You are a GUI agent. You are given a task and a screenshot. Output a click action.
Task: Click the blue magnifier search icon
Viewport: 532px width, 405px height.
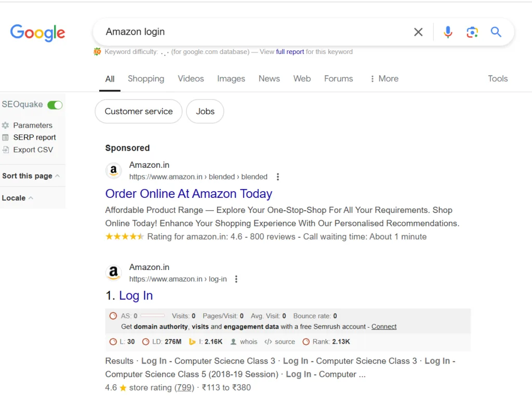(x=496, y=32)
